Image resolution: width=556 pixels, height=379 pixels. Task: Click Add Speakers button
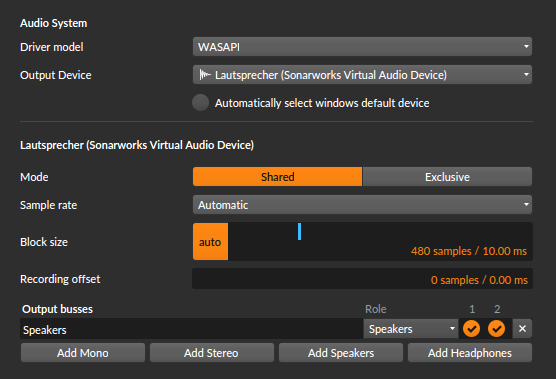tap(341, 353)
